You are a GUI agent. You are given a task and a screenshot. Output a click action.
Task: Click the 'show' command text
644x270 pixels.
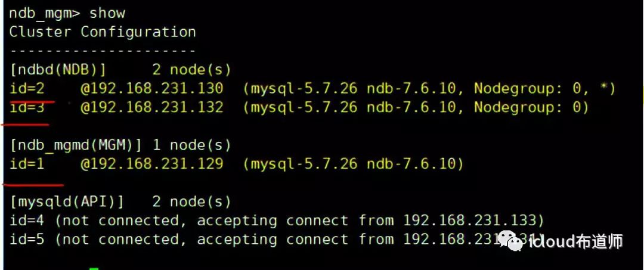(x=107, y=13)
